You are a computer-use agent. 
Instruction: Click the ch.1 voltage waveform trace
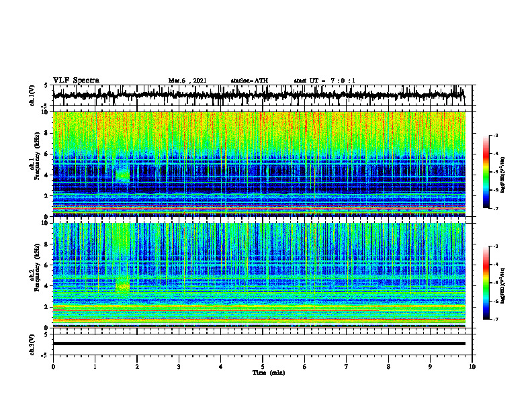pos(259,95)
